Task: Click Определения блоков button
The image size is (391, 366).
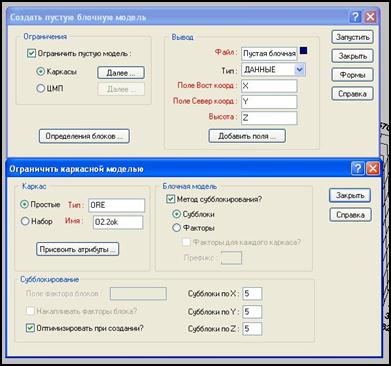Action: pyautogui.click(x=84, y=136)
